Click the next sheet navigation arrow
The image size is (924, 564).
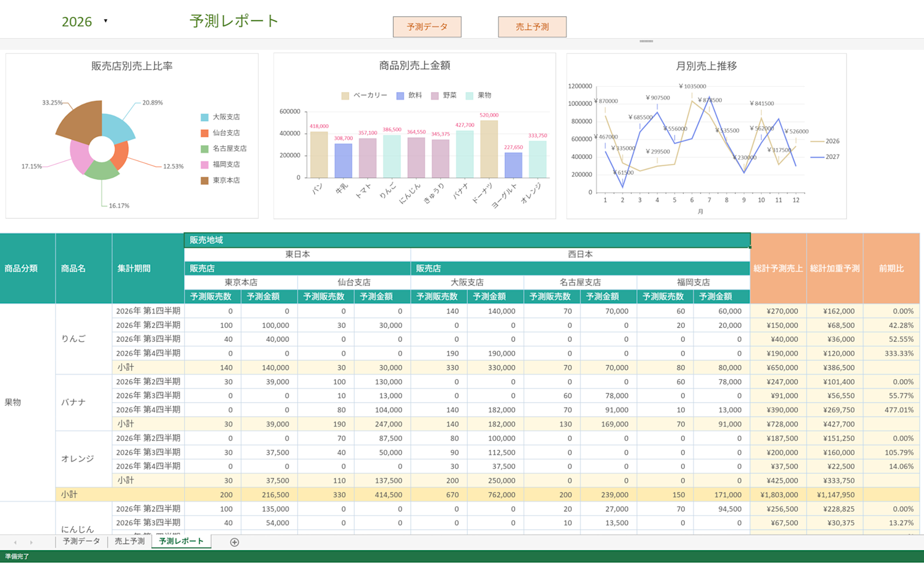click(x=31, y=543)
